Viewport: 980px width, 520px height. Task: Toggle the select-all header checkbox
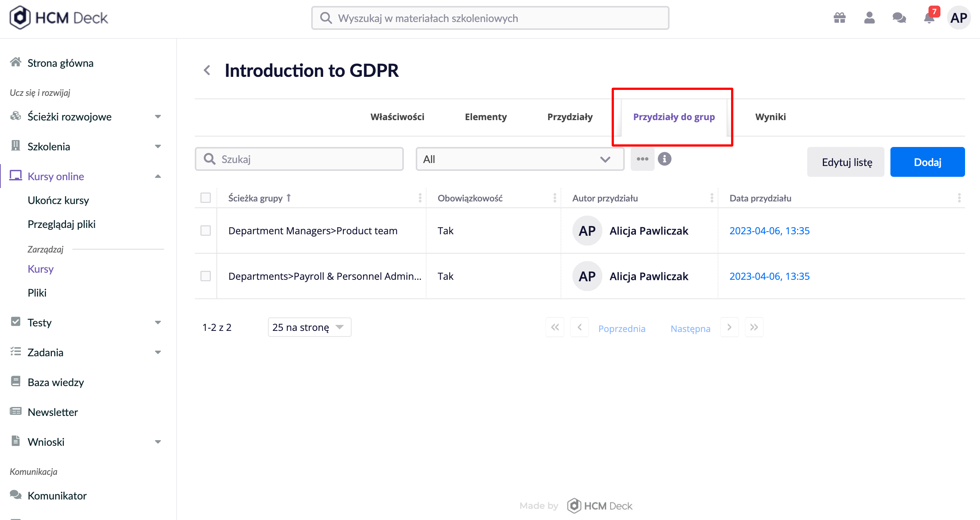(205, 198)
